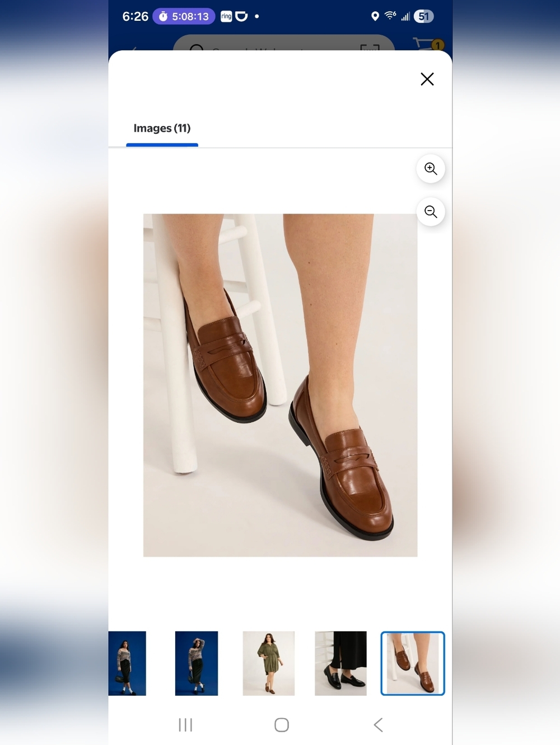560x745 pixels.
Task: Tap Android home button
Action: [x=282, y=725]
